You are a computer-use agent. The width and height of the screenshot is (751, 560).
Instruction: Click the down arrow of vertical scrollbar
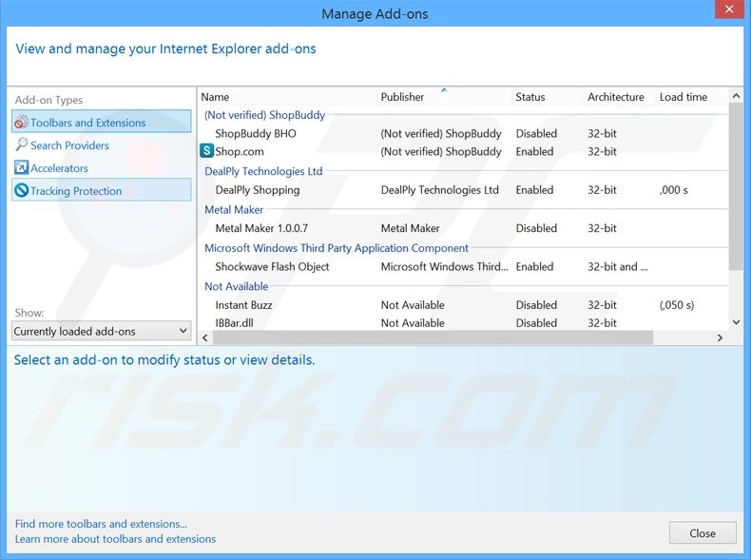pyautogui.click(x=736, y=322)
